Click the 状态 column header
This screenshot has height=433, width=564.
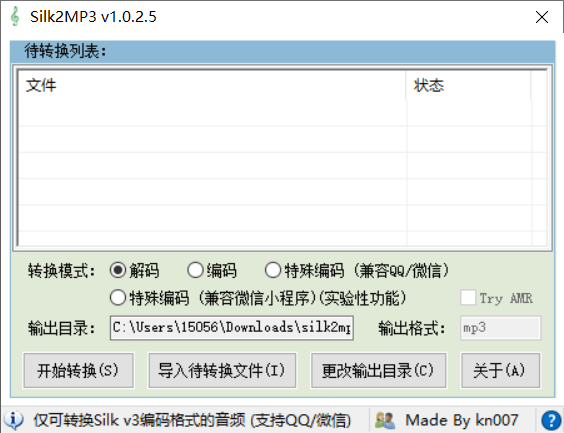pos(468,86)
